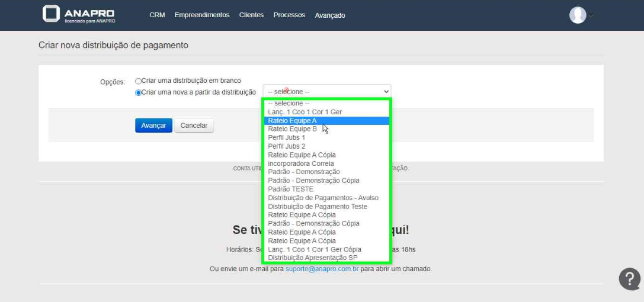644x302 pixels.
Task: Select 'Criar uma distribuição em branco' radio option
Action: (139, 81)
